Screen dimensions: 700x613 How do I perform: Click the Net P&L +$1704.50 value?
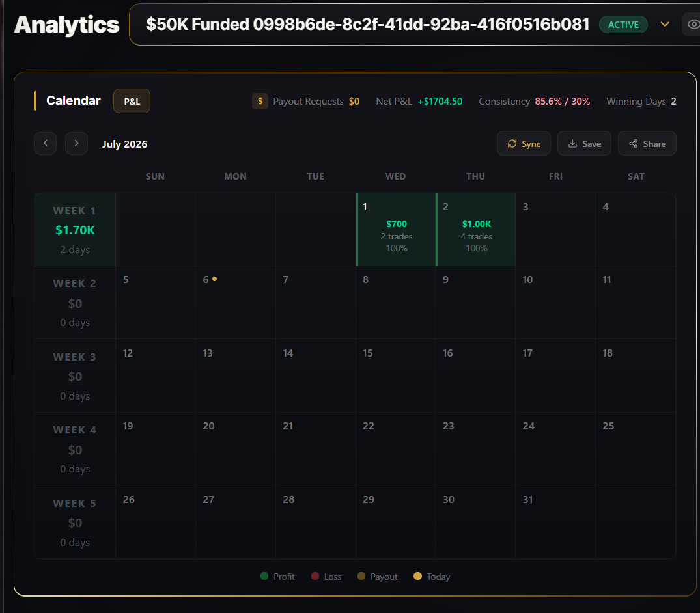point(440,102)
